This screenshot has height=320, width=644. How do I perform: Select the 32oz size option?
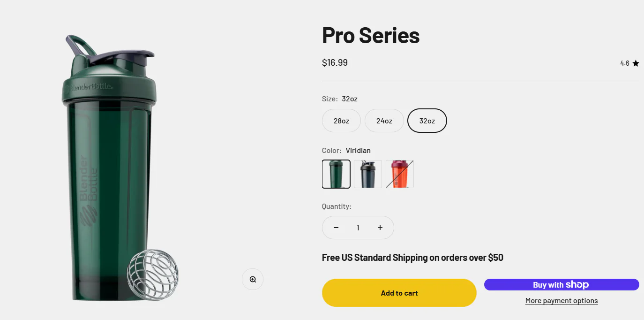(x=427, y=121)
